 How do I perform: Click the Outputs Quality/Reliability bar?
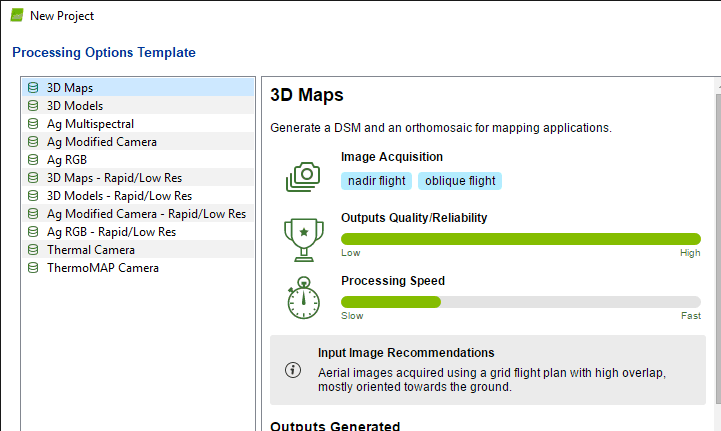click(x=520, y=239)
